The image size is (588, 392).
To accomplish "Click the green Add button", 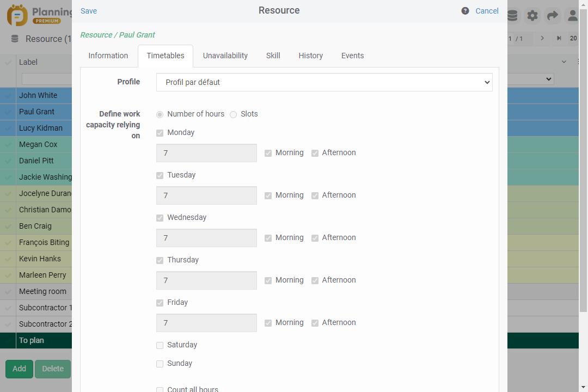I will point(19,369).
